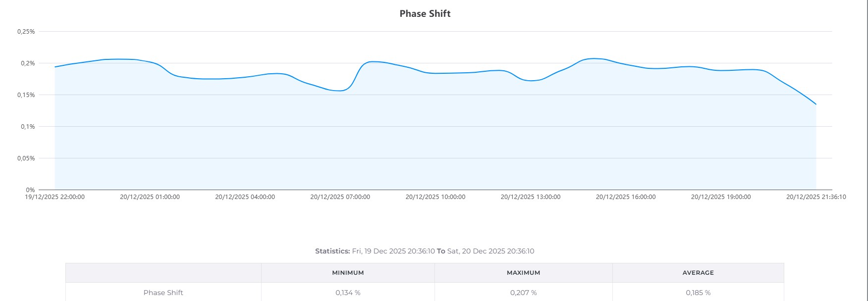Select the 20/12/2025 01:00:00 axis label
Viewport: 868px width, 301px height.
[150, 197]
